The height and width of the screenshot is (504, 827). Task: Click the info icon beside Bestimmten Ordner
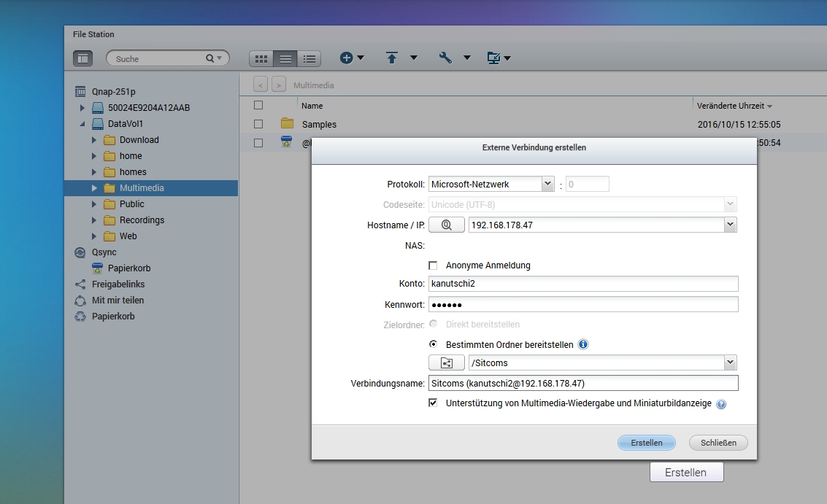click(583, 344)
